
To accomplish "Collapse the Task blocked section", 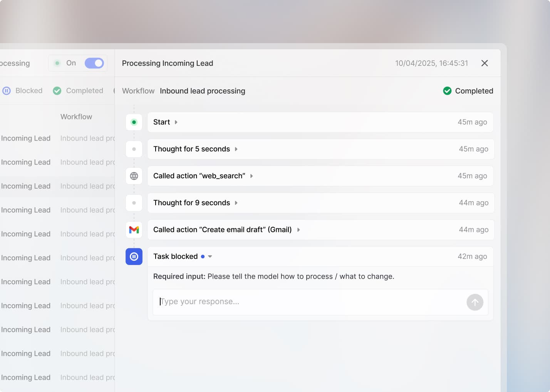I will (210, 256).
